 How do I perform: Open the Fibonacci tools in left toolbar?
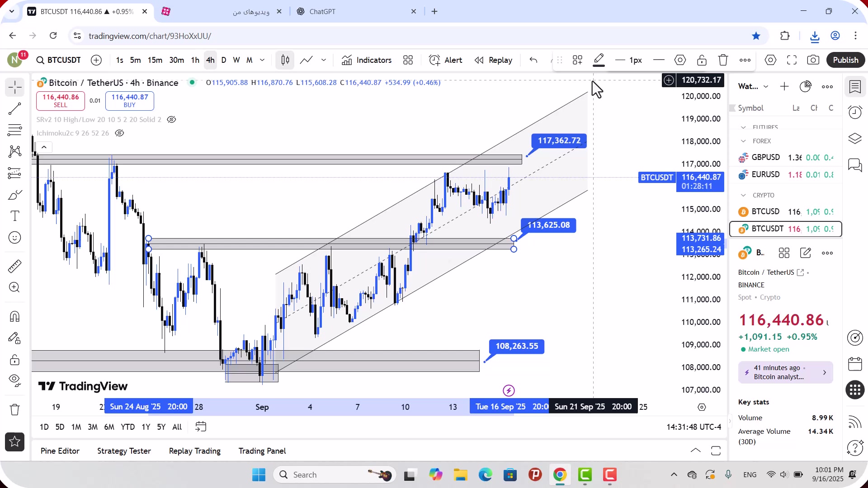coord(14,130)
